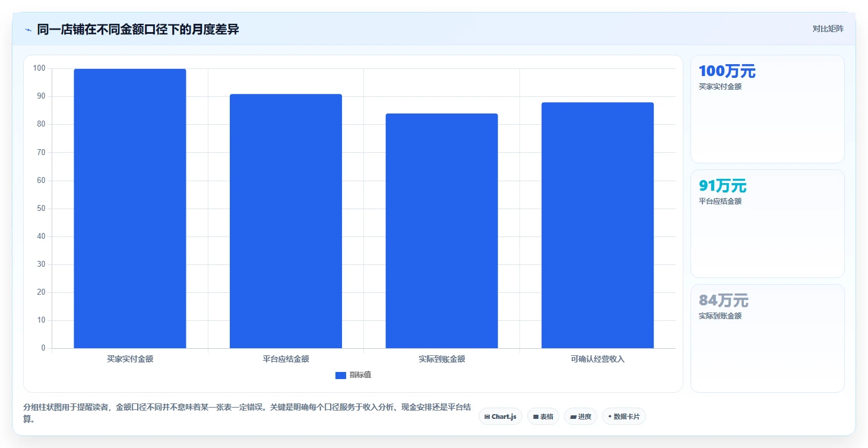Select the 进度 tag pill

580,417
